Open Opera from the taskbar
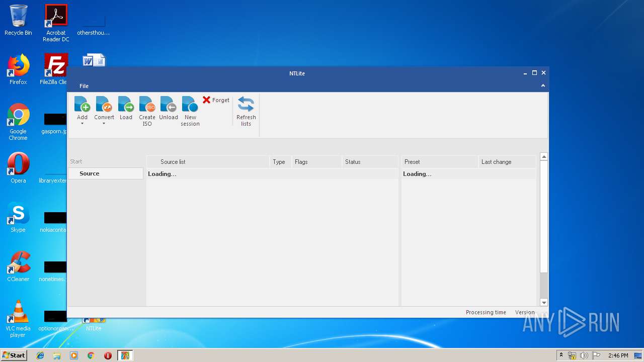The width and height of the screenshot is (644, 362). point(108,355)
